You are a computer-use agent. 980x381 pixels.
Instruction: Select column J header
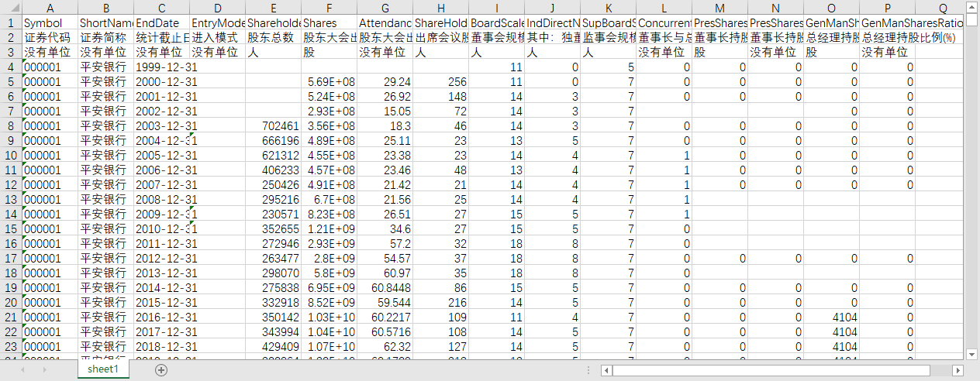pos(552,8)
